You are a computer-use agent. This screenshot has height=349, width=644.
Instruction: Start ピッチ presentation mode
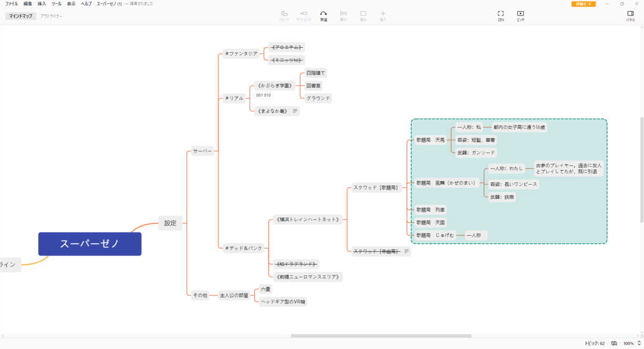tap(521, 16)
